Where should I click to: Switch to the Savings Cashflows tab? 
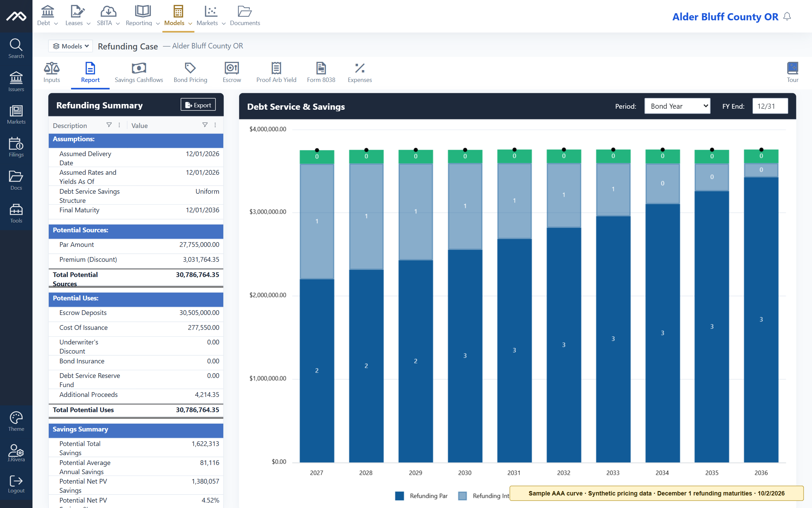pos(139,72)
